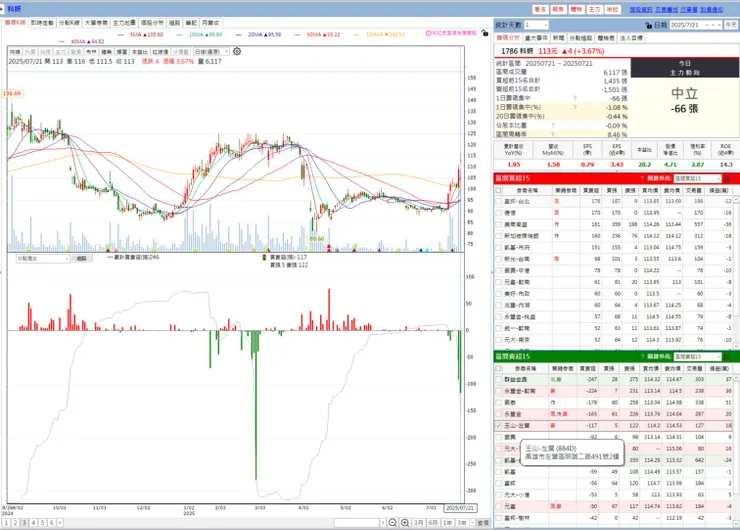Open the 日線(還原) period dropdown

pyautogui.click(x=211, y=51)
